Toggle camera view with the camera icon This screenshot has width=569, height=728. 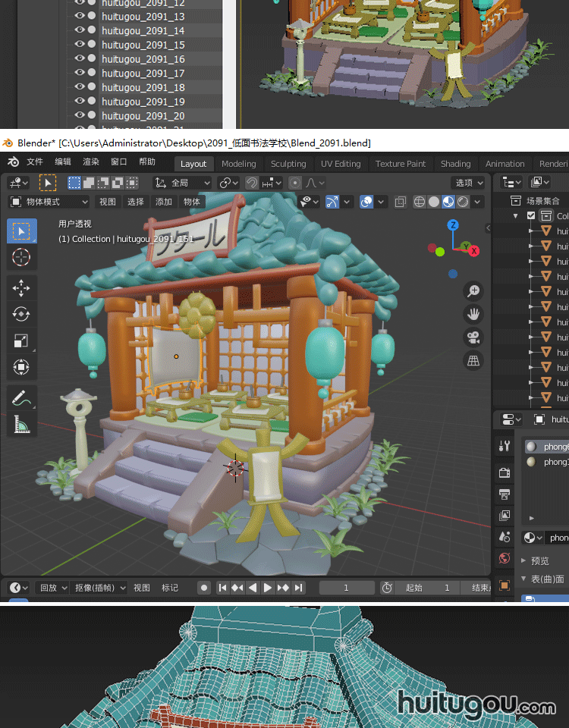473,337
